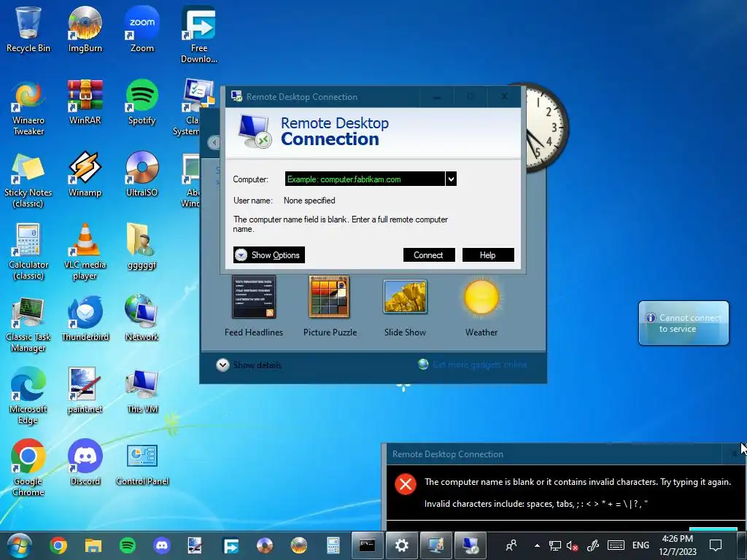Click the ENG language indicator
Image resolution: width=747 pixels, height=560 pixels.
click(640, 545)
